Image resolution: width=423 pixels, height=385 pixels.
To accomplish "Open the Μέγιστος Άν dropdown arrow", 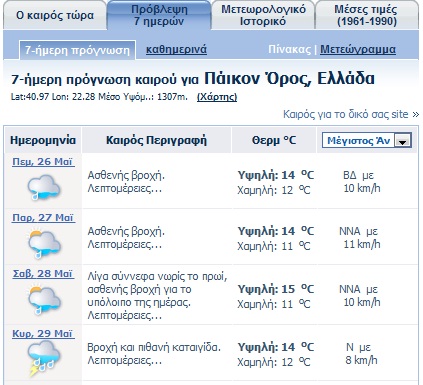I will 403,140.
